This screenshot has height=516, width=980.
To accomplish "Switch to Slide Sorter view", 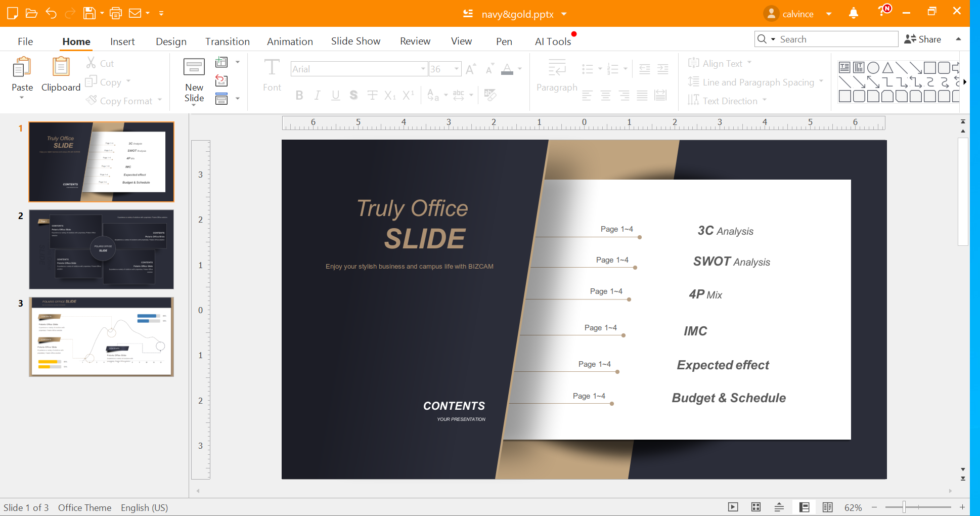I will [755, 506].
